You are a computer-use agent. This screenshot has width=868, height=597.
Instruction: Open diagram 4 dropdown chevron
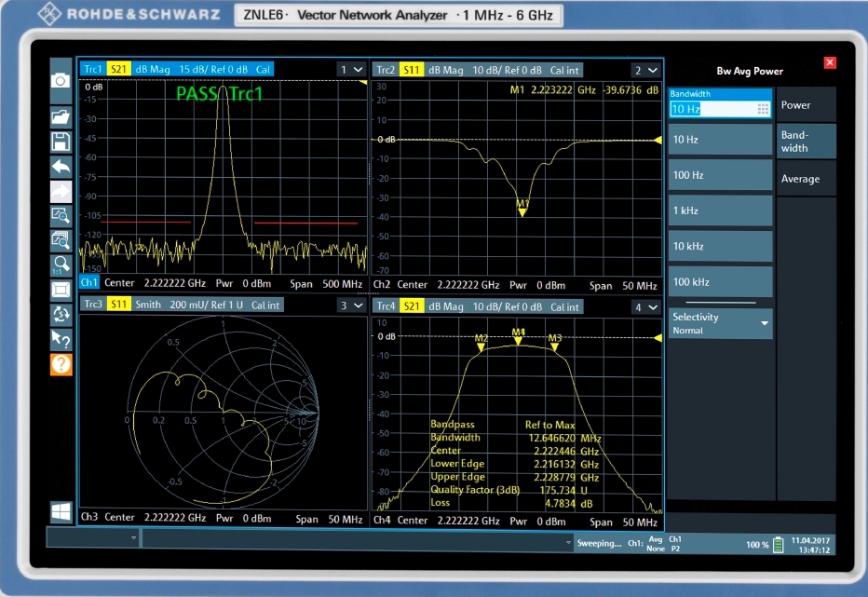click(x=652, y=306)
